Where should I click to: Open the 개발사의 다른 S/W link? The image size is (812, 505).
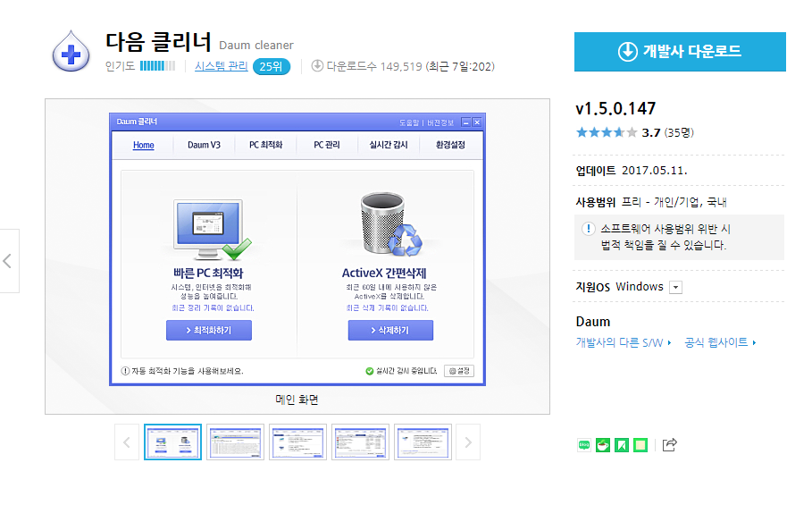[x=623, y=342]
